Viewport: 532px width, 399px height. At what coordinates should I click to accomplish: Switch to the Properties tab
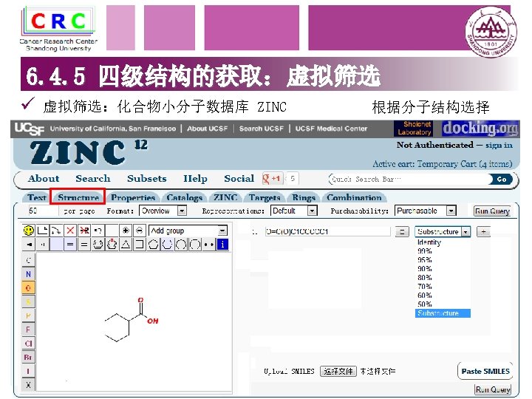(133, 197)
